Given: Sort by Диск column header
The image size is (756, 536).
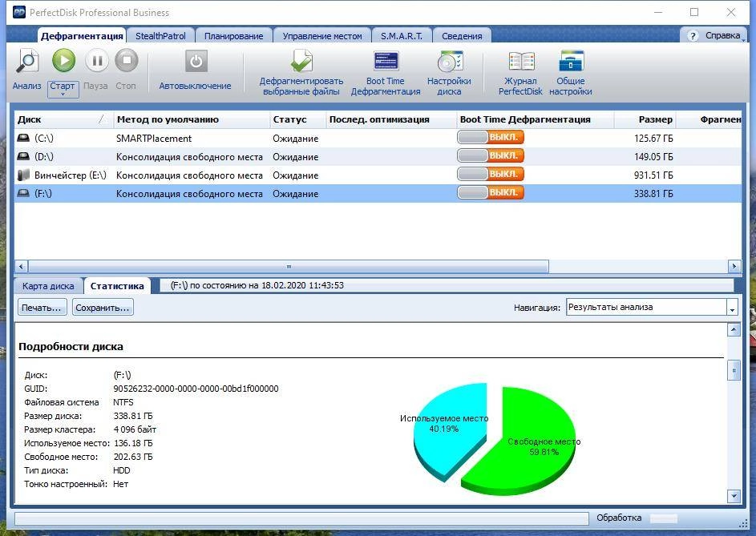Looking at the screenshot, I should click(x=63, y=119).
